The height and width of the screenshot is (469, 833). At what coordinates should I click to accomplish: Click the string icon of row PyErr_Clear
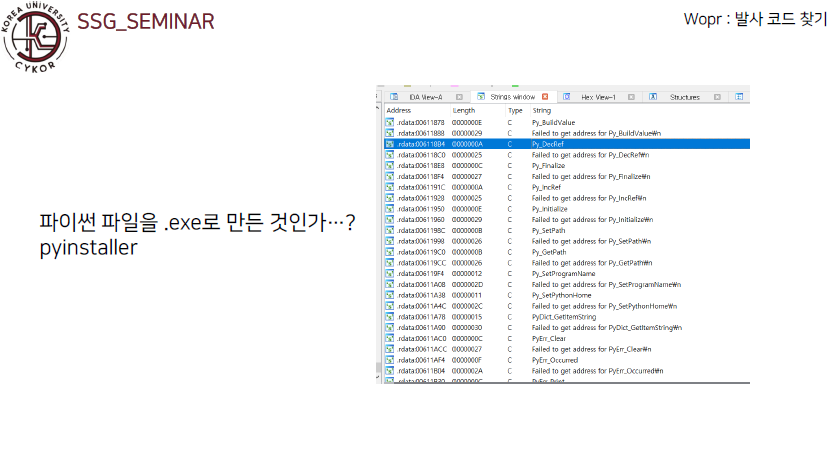tap(390, 338)
